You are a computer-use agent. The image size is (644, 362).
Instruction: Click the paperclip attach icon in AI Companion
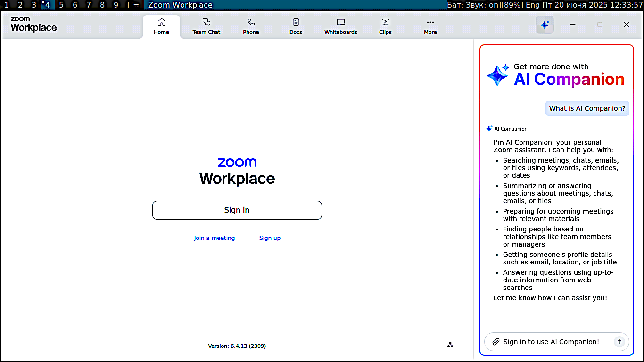click(495, 342)
